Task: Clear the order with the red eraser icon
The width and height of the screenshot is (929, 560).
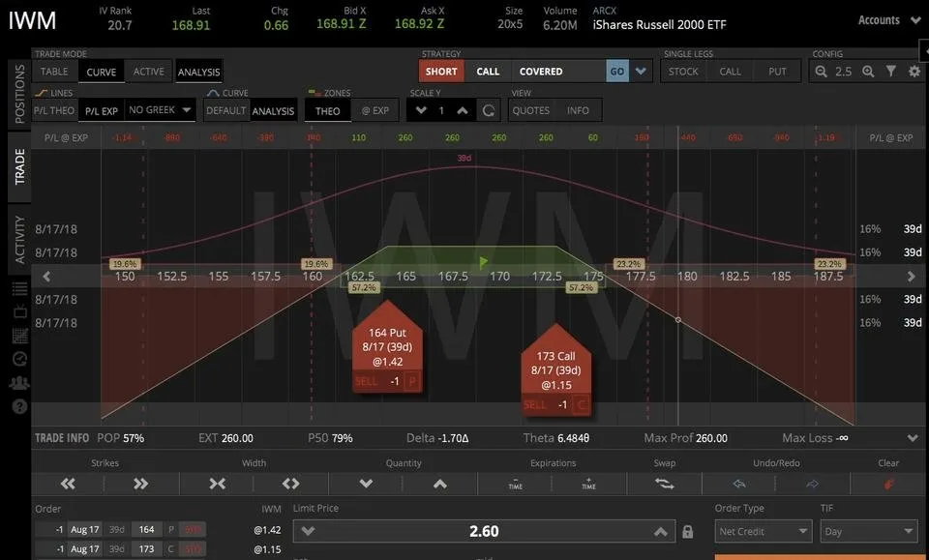Action: click(888, 484)
